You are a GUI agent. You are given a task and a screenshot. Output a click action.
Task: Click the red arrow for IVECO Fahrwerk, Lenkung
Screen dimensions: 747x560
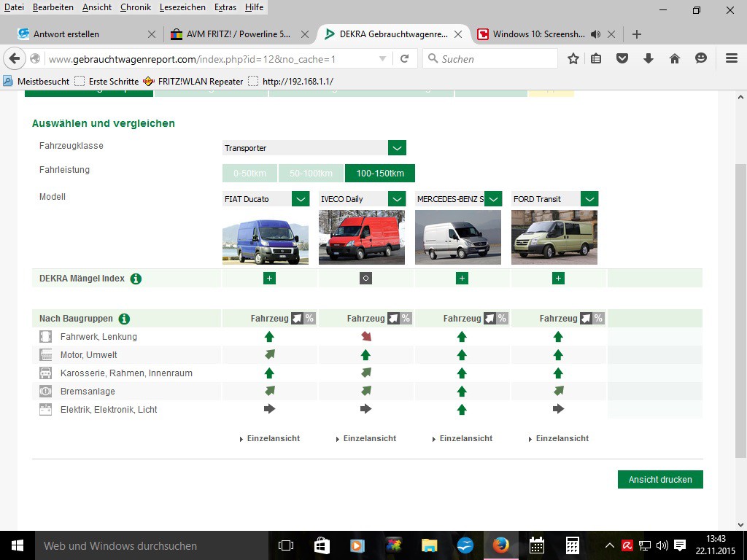pos(366,337)
